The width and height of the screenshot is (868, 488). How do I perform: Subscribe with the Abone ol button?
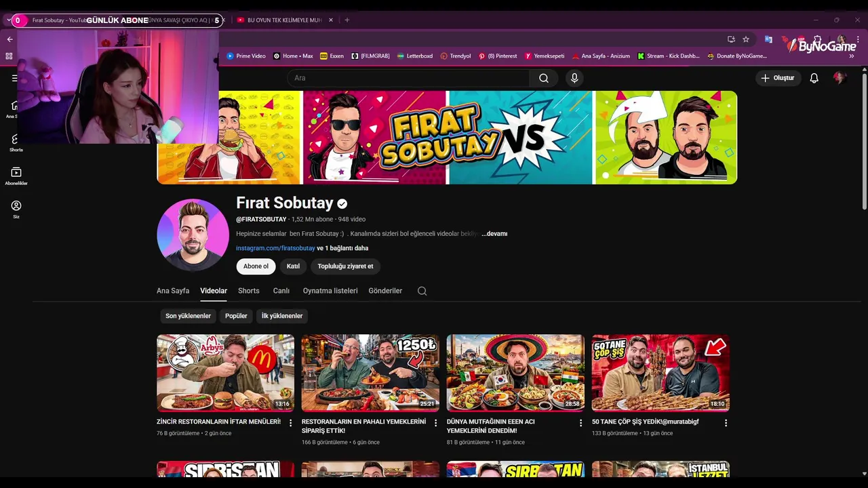click(256, 266)
